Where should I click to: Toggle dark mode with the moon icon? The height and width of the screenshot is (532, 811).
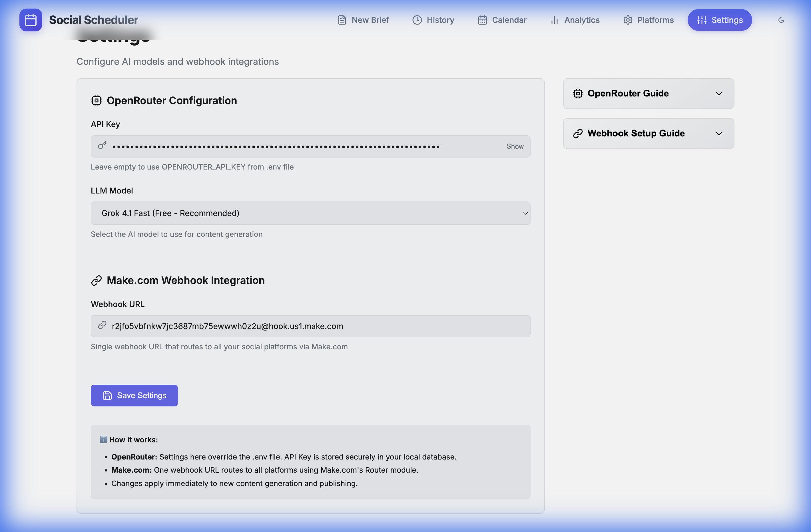click(x=781, y=20)
